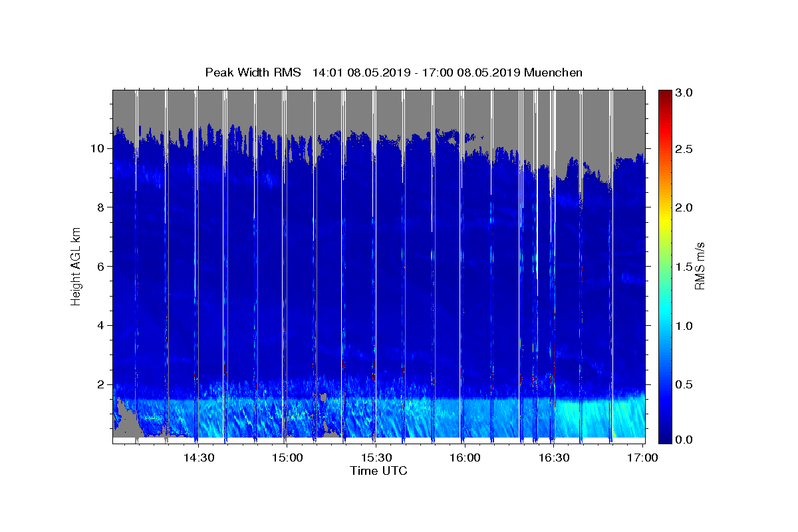
Task: Click the height tick label 2
Action: 100,384
